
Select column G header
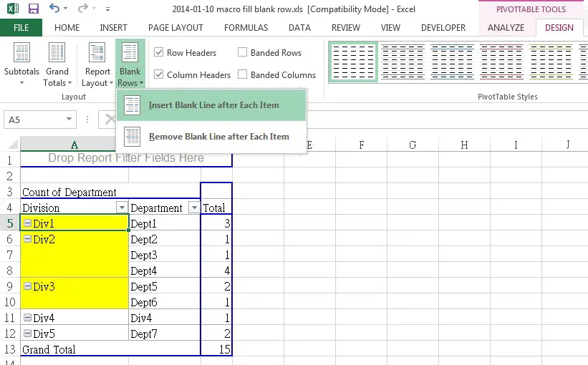(413, 145)
